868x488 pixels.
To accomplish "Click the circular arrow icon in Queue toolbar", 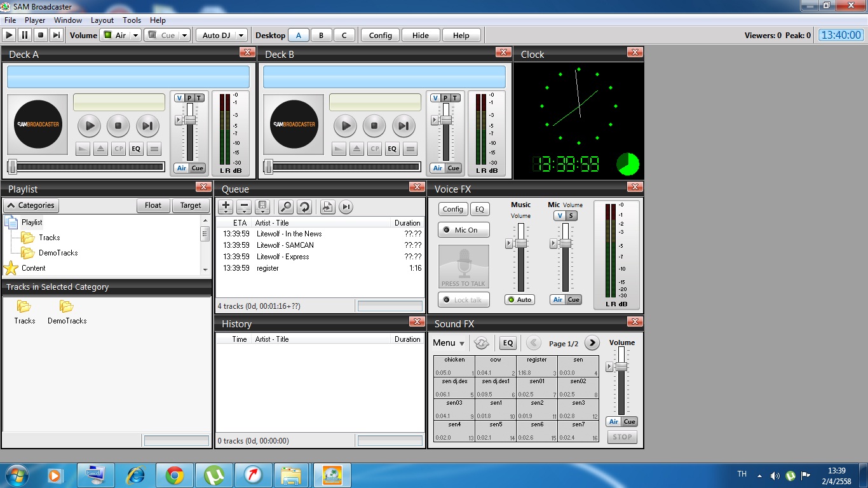I will [304, 207].
